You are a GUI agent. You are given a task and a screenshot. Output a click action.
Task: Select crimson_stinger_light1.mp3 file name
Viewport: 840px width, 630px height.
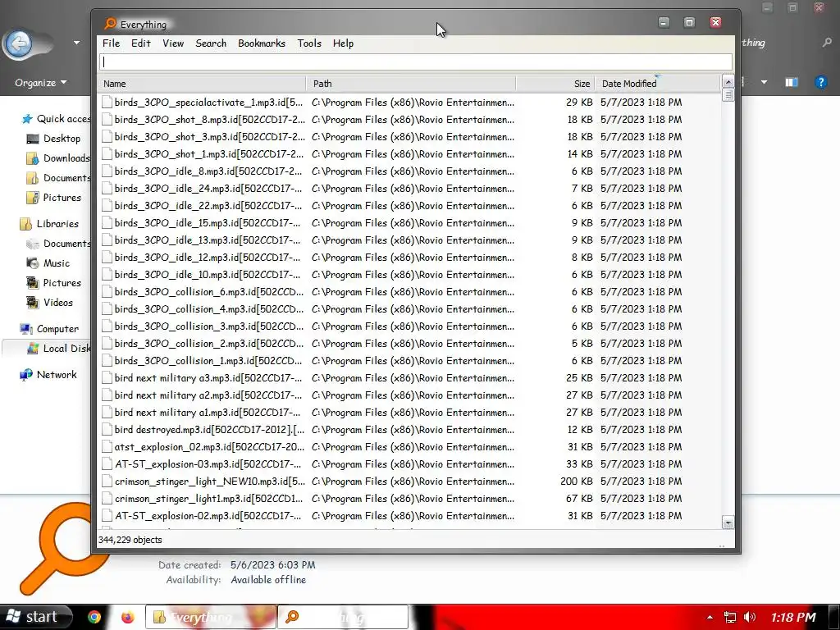click(208, 498)
